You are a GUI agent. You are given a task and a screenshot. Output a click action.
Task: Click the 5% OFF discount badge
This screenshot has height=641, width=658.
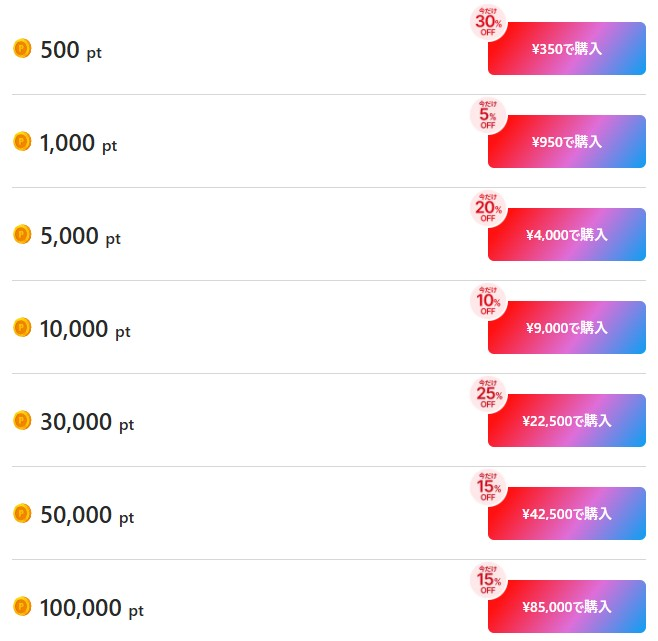pyautogui.click(x=488, y=115)
